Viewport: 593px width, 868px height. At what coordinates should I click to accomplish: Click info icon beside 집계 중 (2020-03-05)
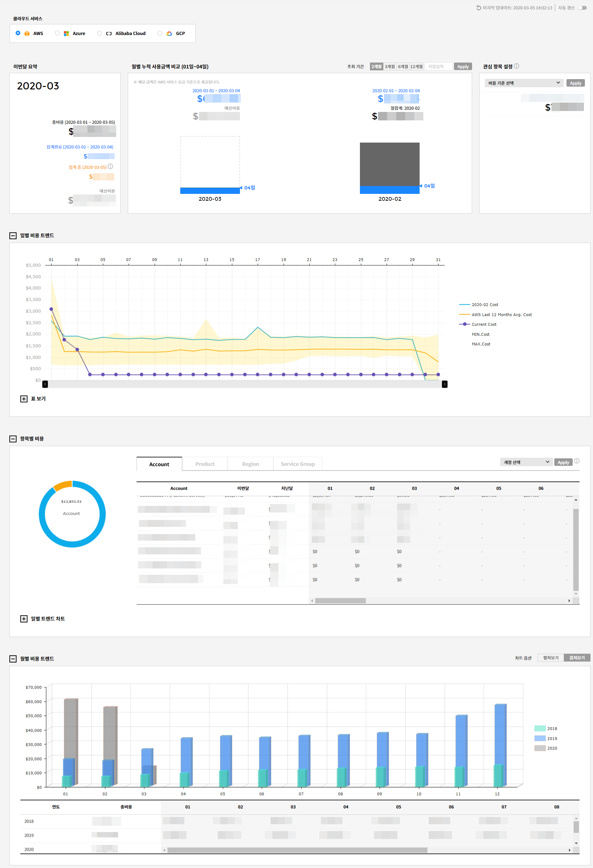pos(111,167)
